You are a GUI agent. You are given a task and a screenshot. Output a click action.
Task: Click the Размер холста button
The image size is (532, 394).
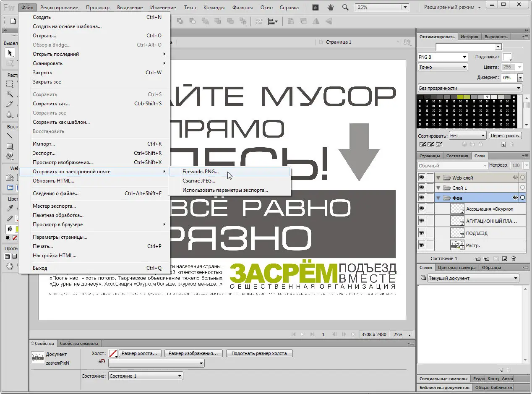(141, 353)
